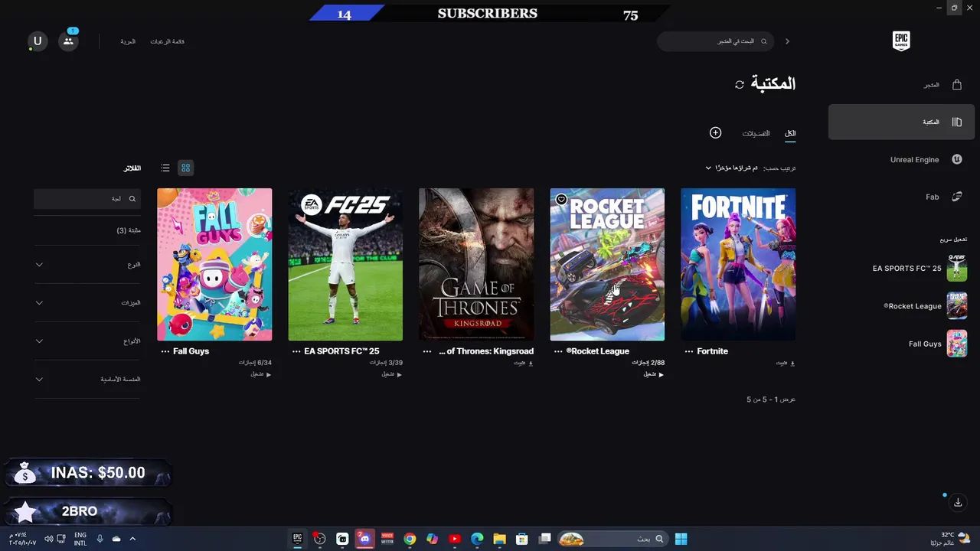
Task: Add a new collection with the plus icon
Action: click(x=715, y=132)
